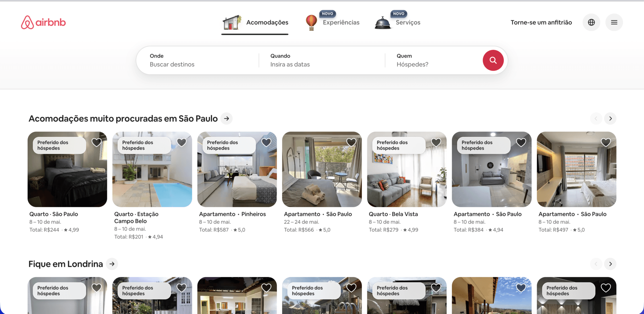The image size is (644, 314).
Task: Open Fique em Londrina arrow link
Action: (x=112, y=264)
